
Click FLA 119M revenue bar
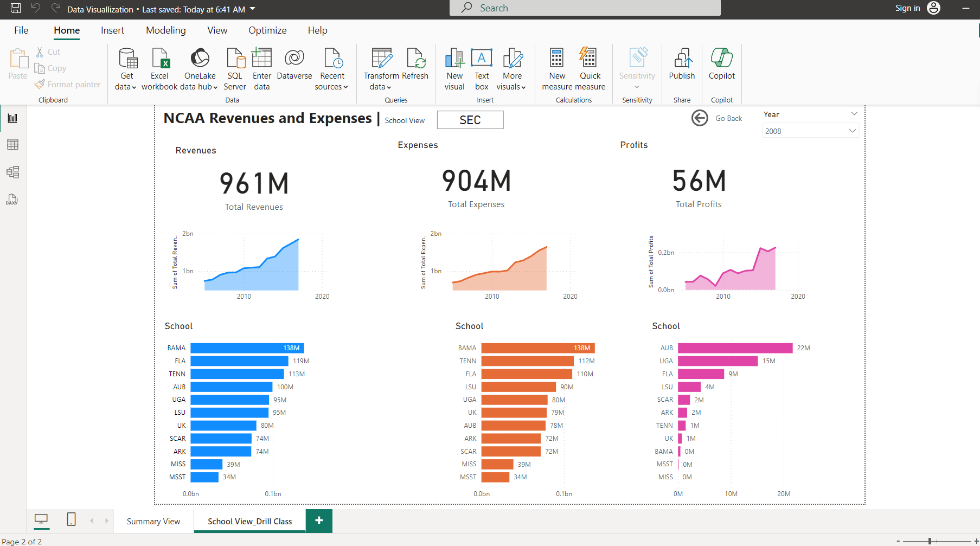point(239,361)
